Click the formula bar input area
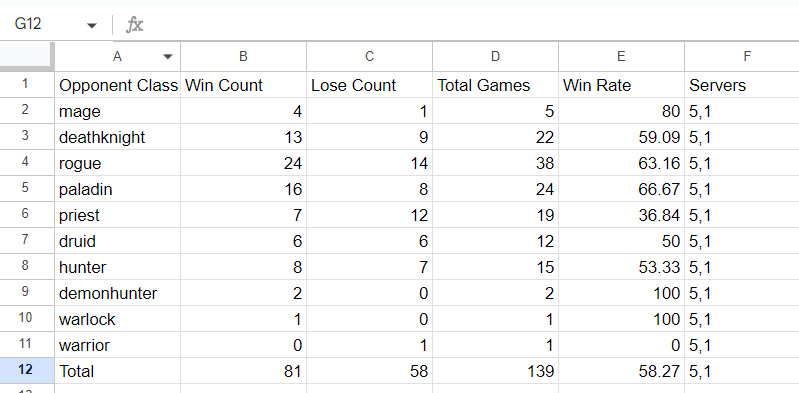The height and width of the screenshot is (393, 799). (x=471, y=24)
